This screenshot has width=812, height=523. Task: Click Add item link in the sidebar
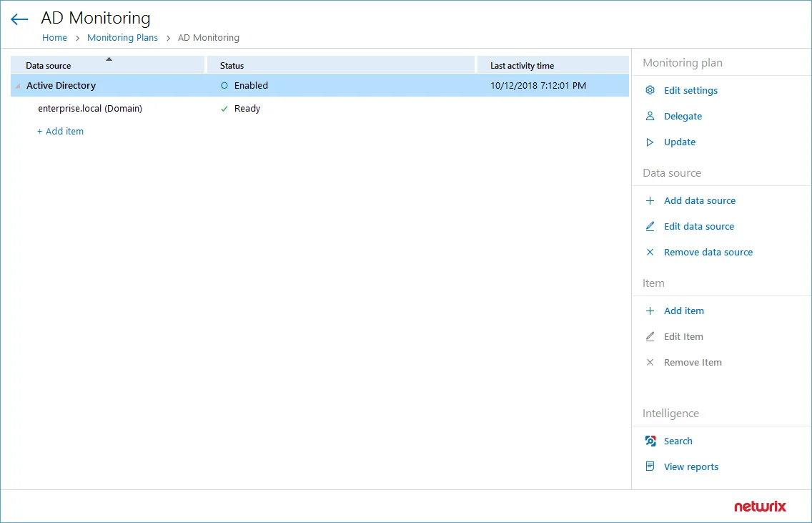coord(684,311)
